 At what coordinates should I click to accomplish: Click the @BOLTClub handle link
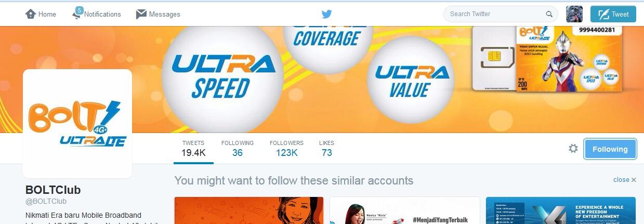pyautogui.click(x=46, y=201)
